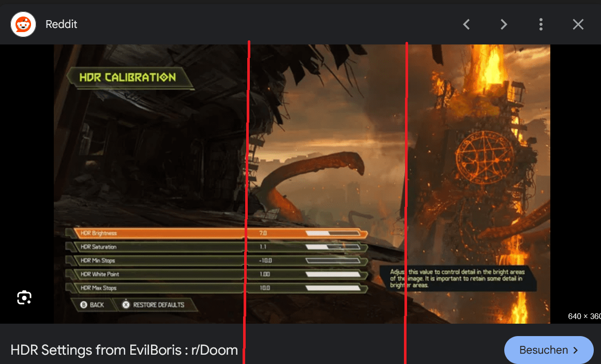
Task: Open the HDR Settings from EvilBoris title link
Action: click(124, 350)
